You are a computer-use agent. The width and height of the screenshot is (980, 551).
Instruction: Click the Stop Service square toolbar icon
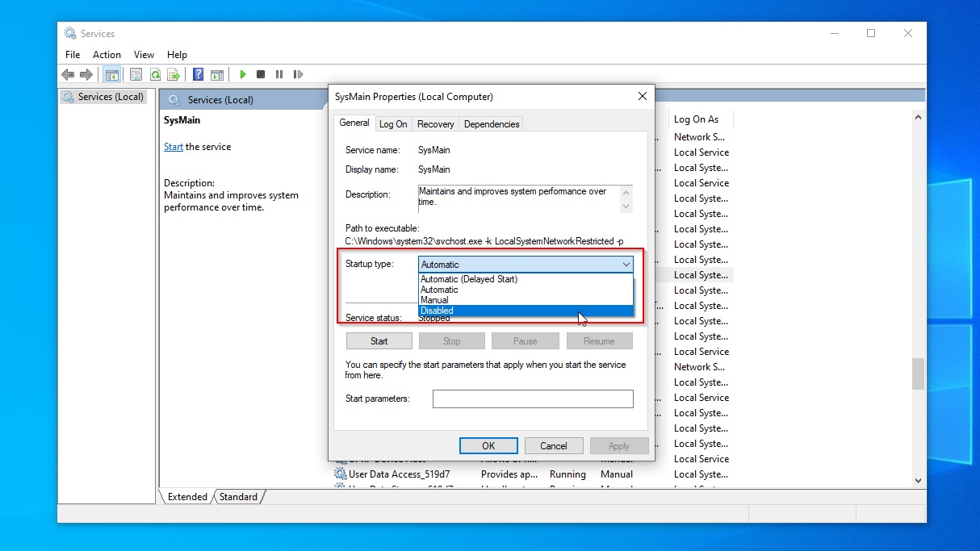click(x=261, y=74)
